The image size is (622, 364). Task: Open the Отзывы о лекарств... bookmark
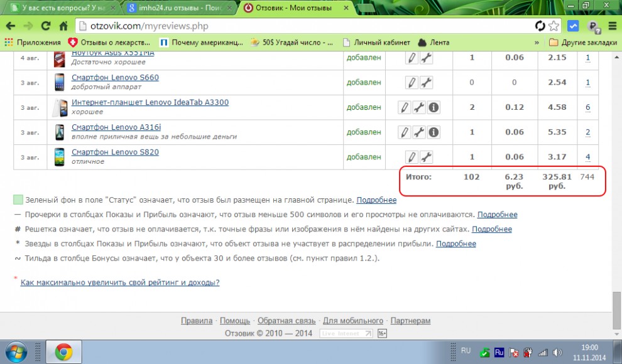point(109,43)
